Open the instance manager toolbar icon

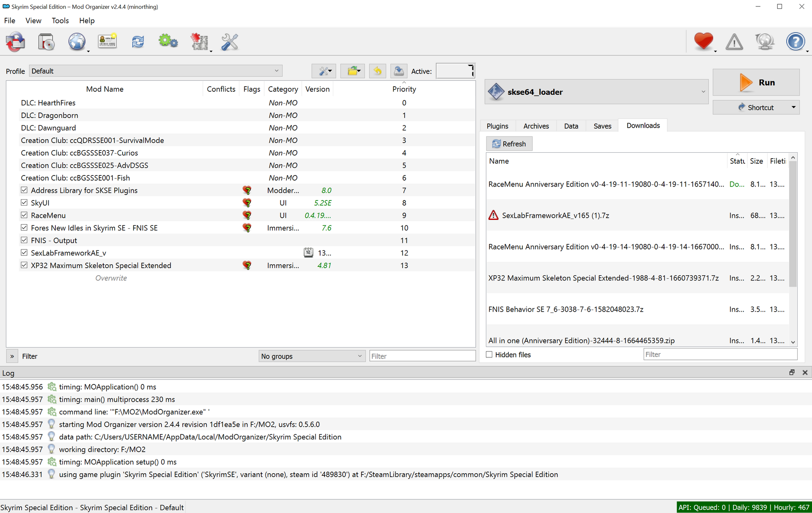pyautogui.click(x=15, y=42)
